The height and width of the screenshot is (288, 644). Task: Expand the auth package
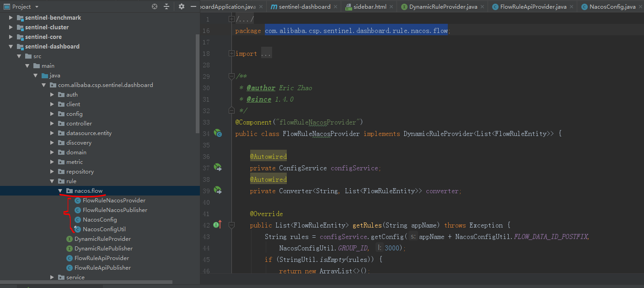point(52,94)
